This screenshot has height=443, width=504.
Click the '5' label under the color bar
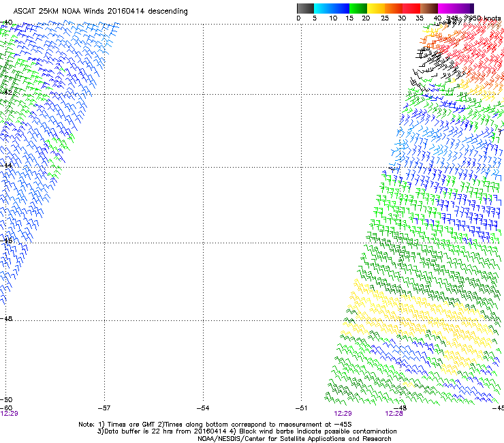coord(315,18)
